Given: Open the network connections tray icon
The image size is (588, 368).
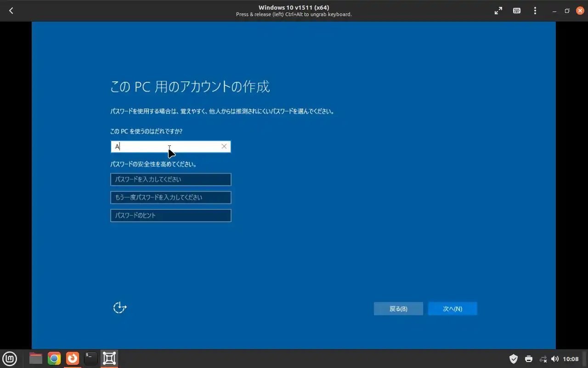Looking at the screenshot, I should tap(543, 359).
